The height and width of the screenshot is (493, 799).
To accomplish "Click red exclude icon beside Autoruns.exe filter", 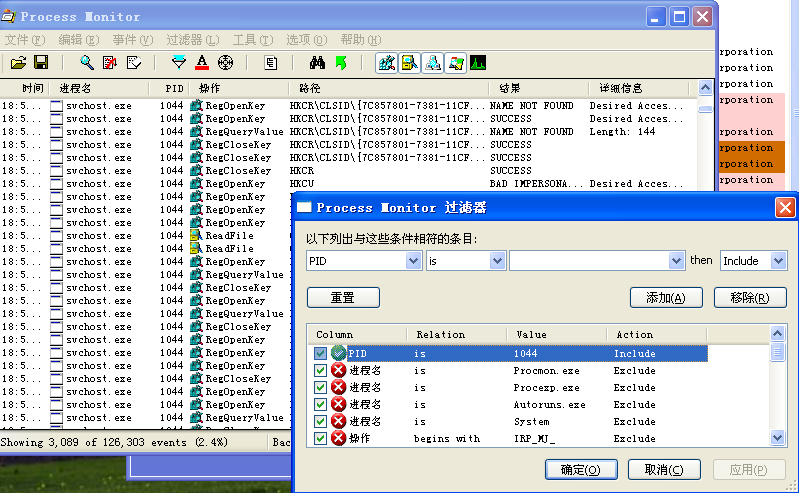I will [x=338, y=404].
